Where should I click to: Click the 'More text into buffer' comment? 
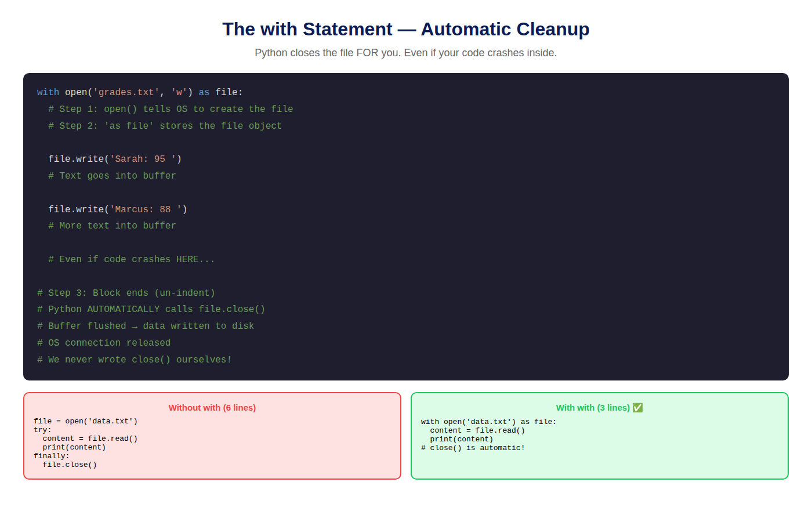(x=112, y=226)
